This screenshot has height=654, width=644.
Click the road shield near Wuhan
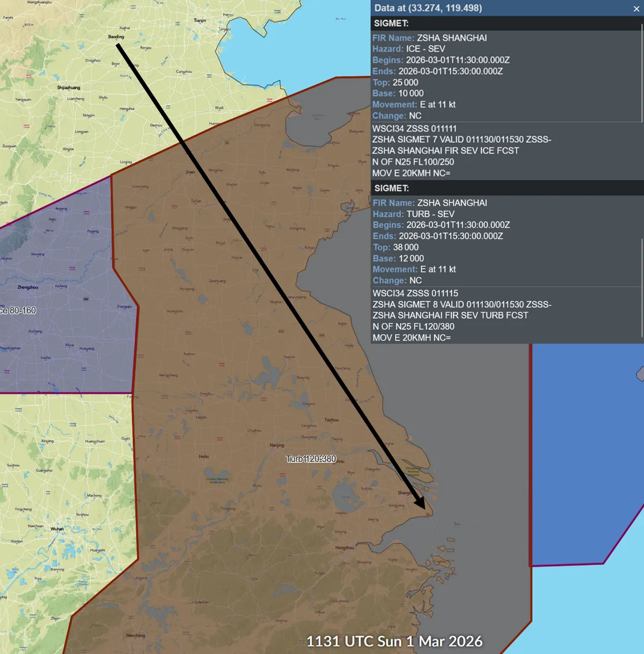pos(48,492)
